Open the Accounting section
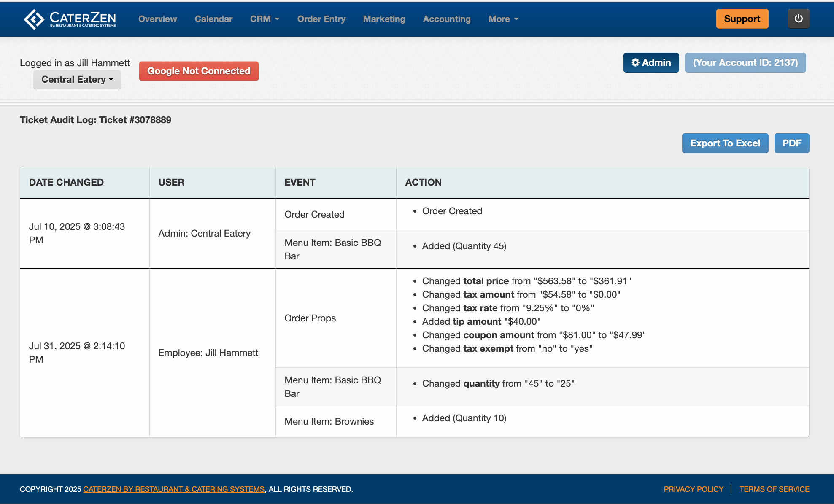 (x=446, y=19)
